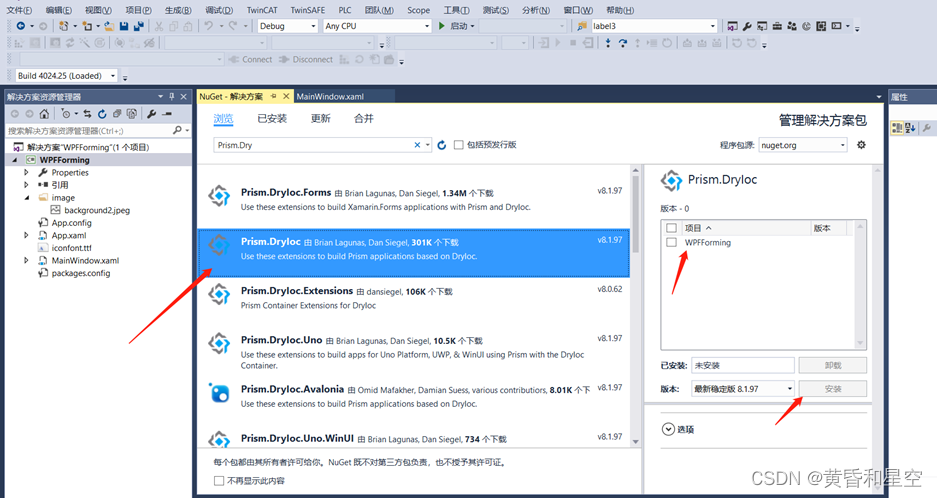
Task: Open the PLC menu
Action: coord(345,10)
